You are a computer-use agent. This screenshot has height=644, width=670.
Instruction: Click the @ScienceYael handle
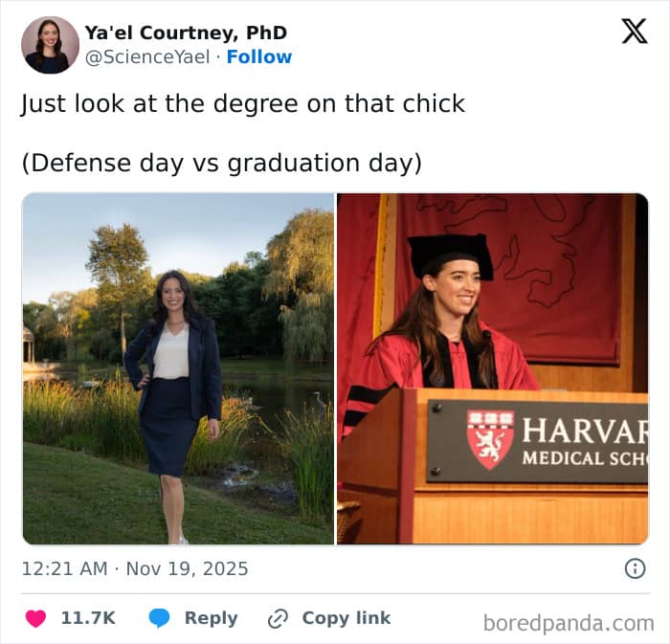coord(146,56)
